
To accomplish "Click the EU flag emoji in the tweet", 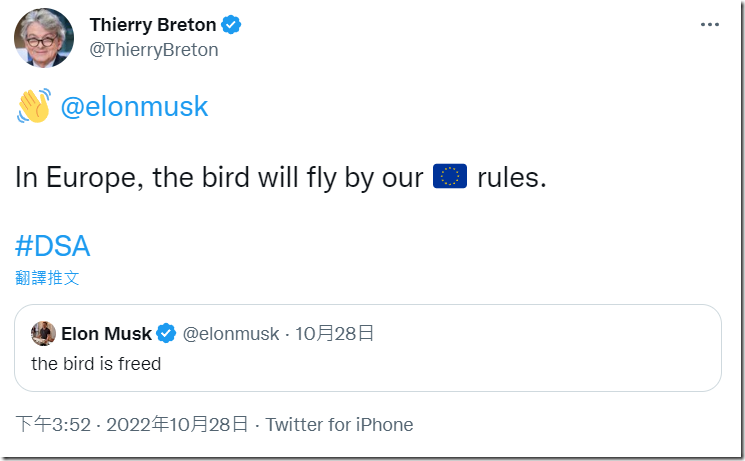I will click(x=450, y=177).
